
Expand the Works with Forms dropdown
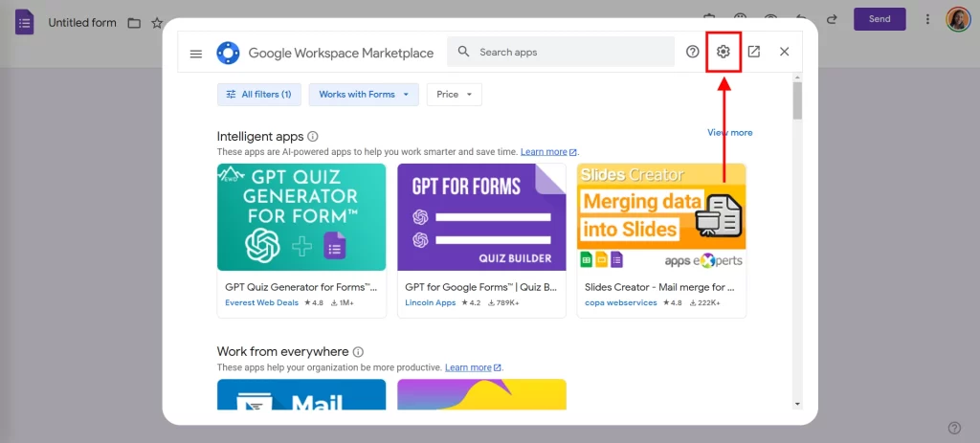pyautogui.click(x=364, y=95)
